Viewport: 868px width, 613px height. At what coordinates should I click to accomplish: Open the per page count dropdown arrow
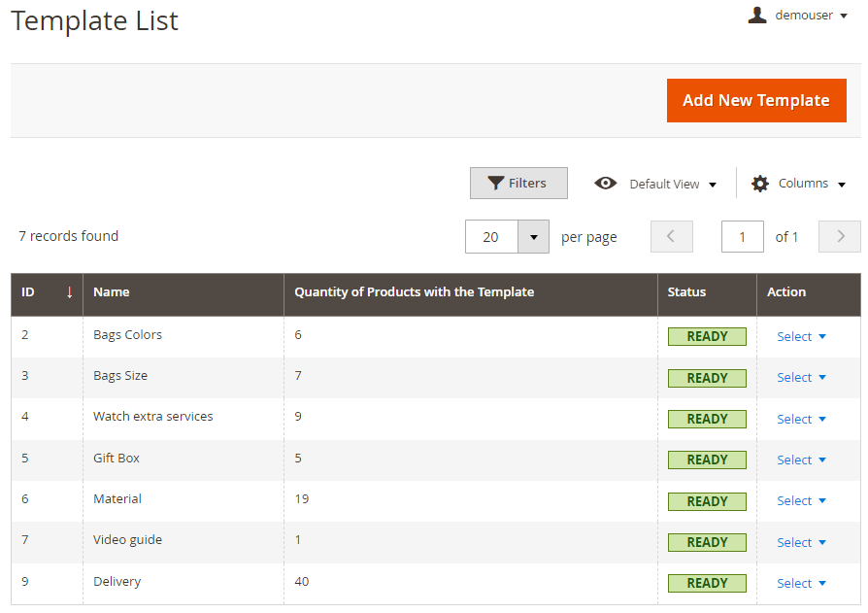534,236
